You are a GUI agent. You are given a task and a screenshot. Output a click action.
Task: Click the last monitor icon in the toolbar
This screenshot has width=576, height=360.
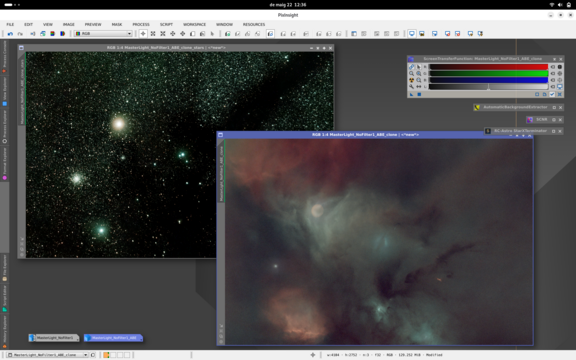(480, 34)
